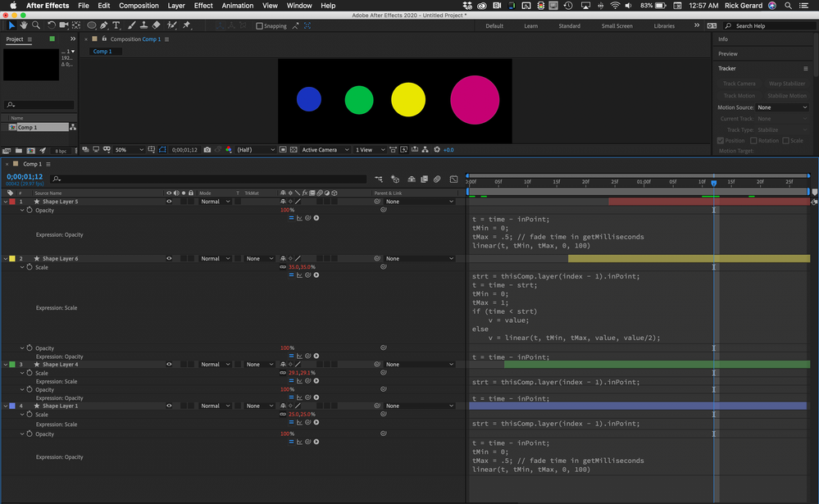Select the Pen tool
The width and height of the screenshot is (819, 504).
point(105,25)
